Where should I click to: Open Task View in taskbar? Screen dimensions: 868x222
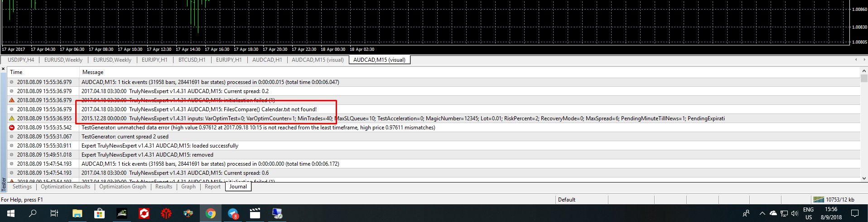tap(54, 213)
